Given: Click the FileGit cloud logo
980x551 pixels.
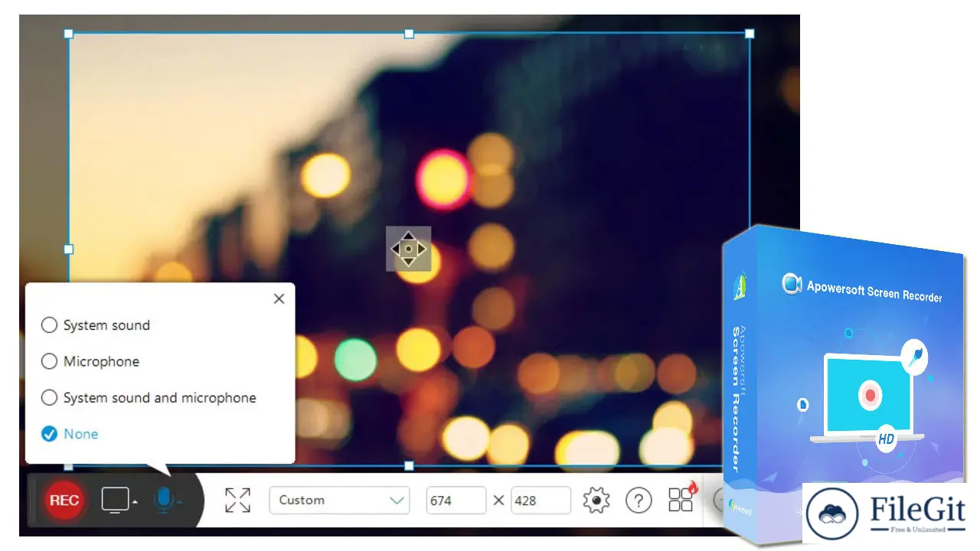Looking at the screenshot, I should 832,514.
